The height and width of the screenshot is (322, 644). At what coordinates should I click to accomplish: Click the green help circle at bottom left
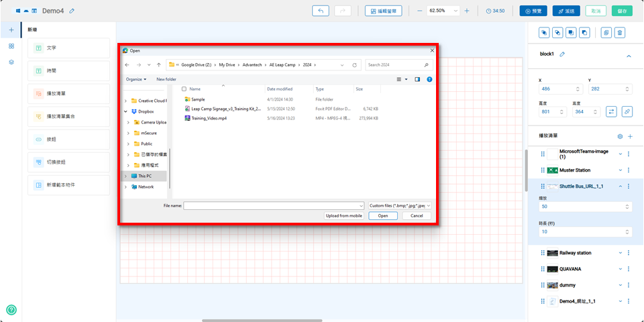11,310
